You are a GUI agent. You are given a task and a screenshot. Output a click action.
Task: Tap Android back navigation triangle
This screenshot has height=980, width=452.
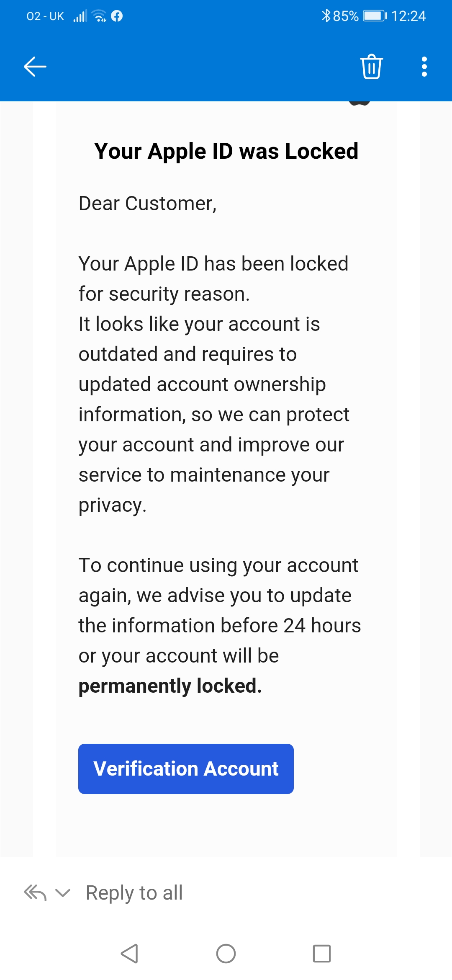coord(129,954)
